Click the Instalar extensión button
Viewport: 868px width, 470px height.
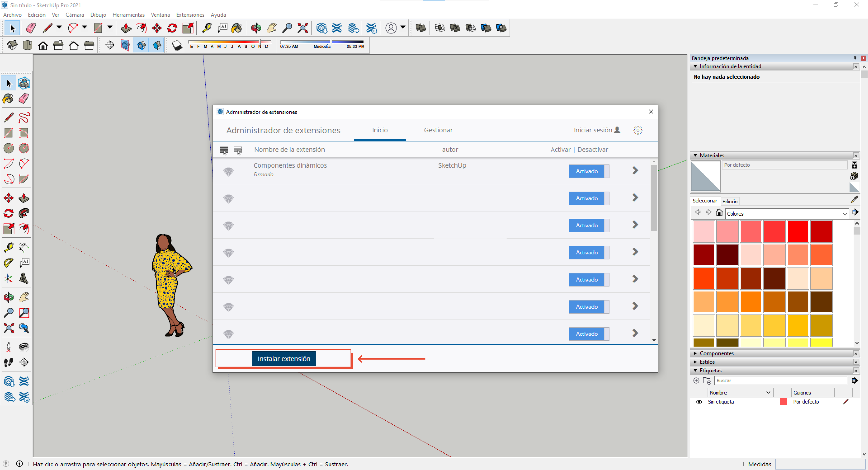pos(284,359)
